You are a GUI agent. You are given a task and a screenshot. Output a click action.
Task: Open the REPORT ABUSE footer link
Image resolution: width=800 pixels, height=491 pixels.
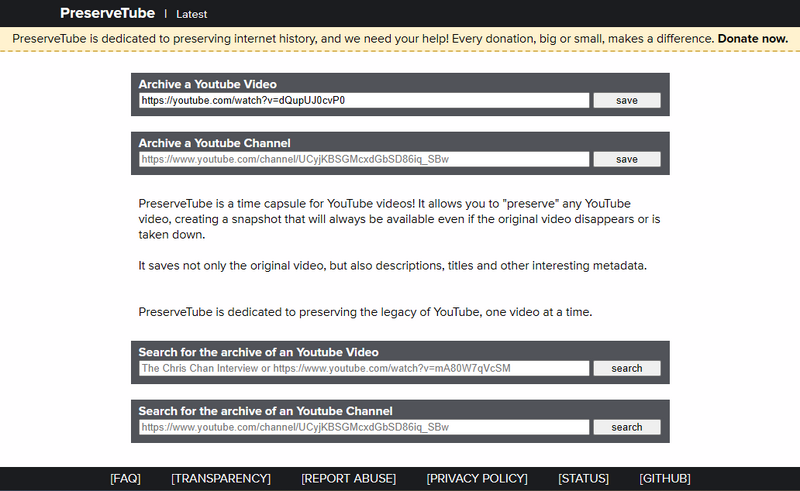(x=348, y=479)
